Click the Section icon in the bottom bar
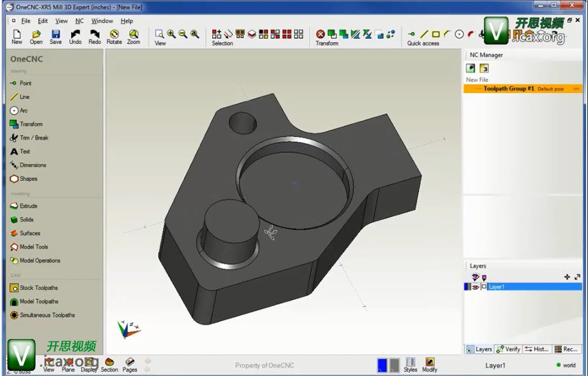Viewport: 588px width, 376px height. click(109, 363)
